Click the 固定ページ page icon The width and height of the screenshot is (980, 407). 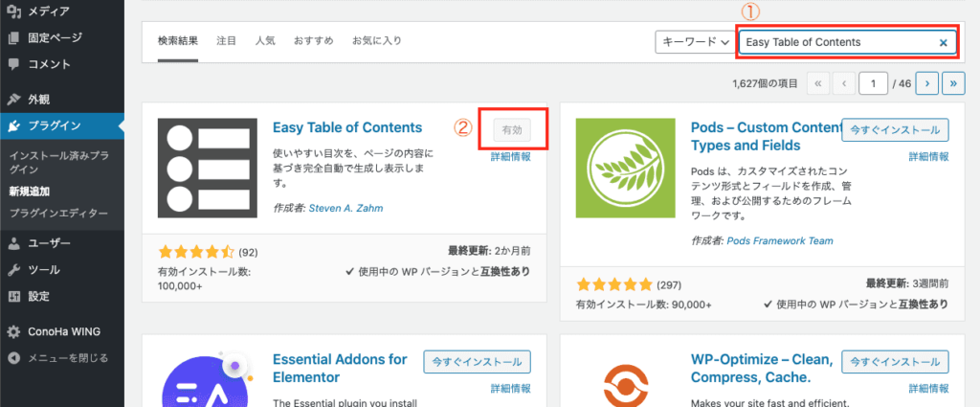[13, 37]
